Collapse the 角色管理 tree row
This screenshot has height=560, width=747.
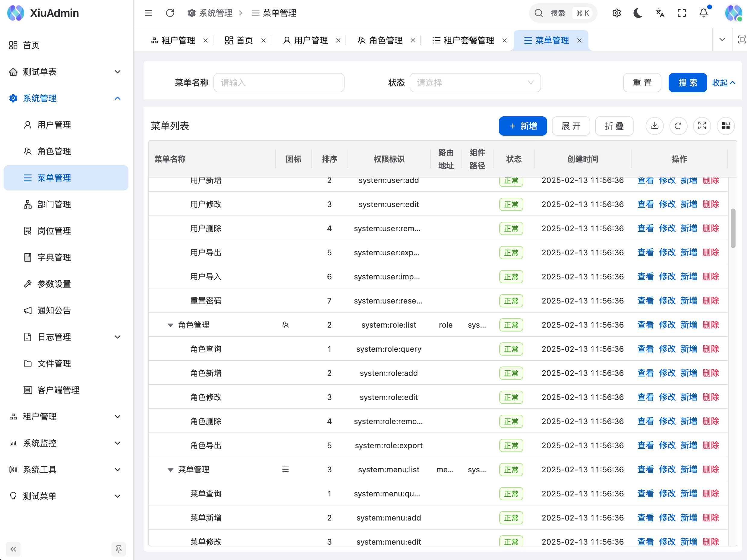coord(171,325)
